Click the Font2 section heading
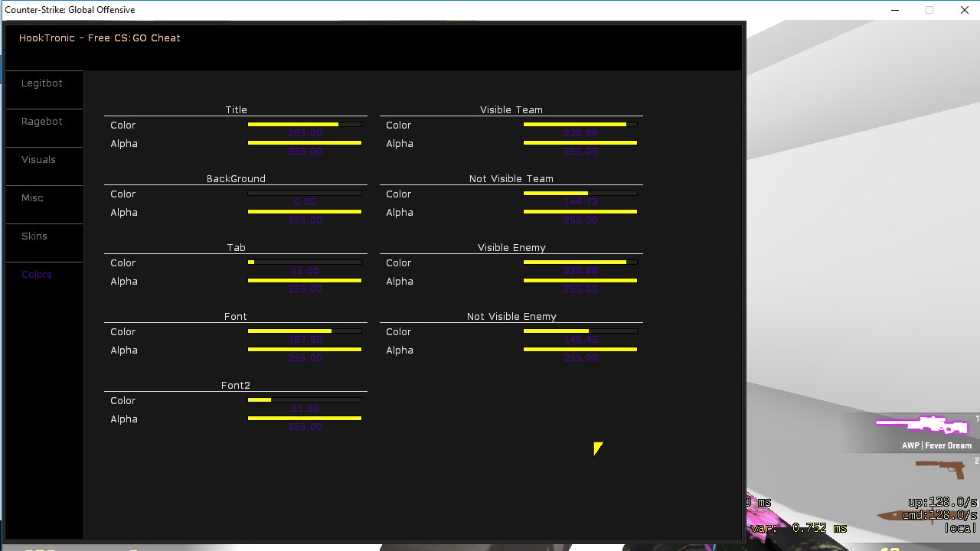Screen dimensions: 980x551 pyautogui.click(x=236, y=386)
